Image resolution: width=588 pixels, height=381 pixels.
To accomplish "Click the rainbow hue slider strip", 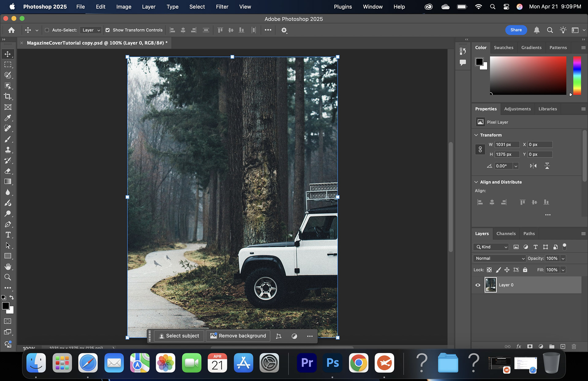I will pos(577,75).
